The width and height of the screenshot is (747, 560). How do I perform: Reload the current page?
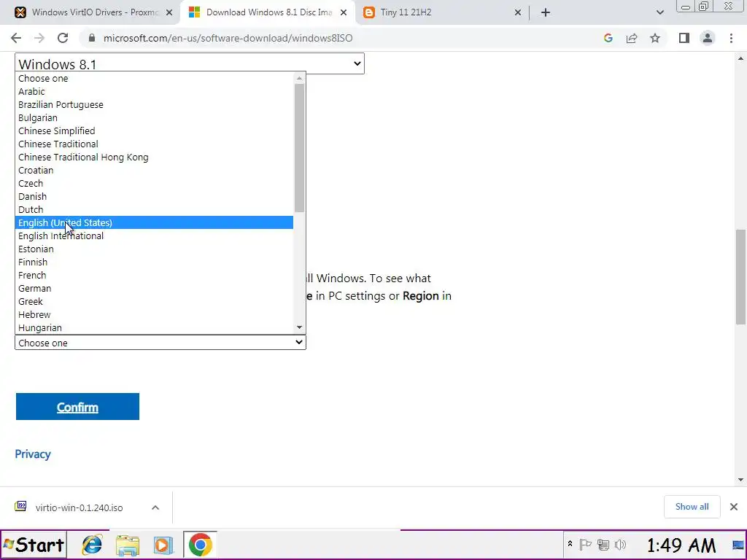tap(63, 38)
